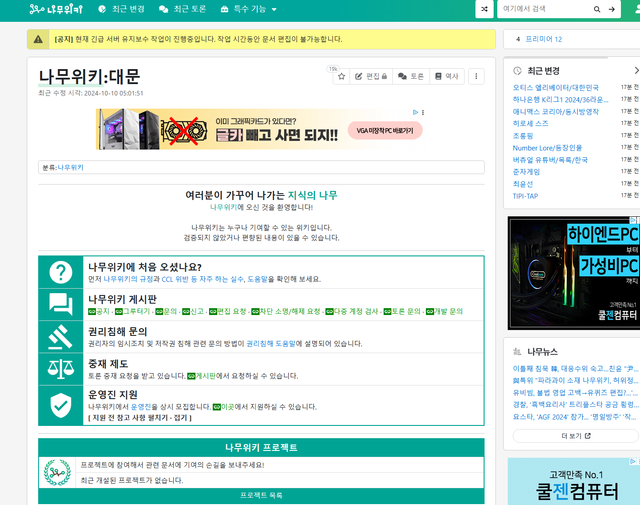Star the 나무위키:대문 document
Viewport: 640px width, 505px height.
point(342,76)
